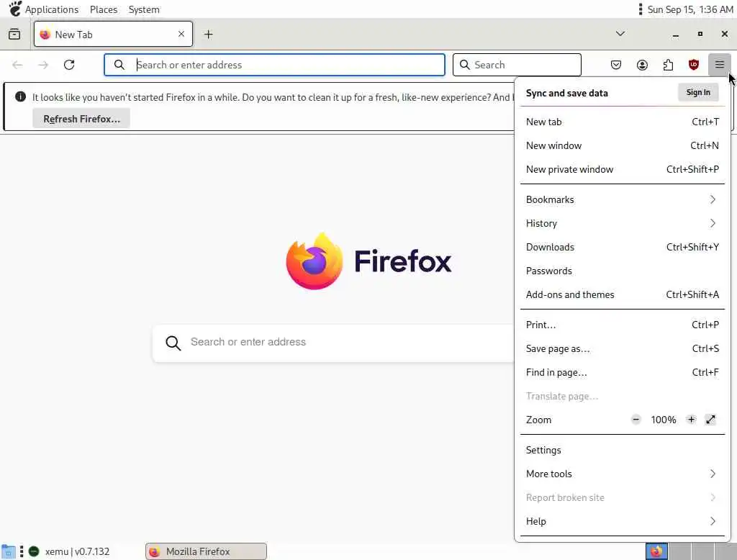Reload the current page
Viewport: 737px width, 560px height.
pyautogui.click(x=69, y=65)
